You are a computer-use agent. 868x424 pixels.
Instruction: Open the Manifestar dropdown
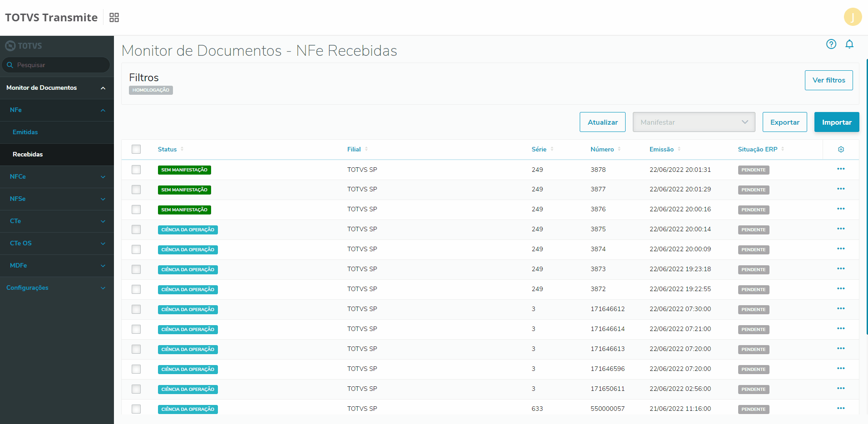coord(694,122)
